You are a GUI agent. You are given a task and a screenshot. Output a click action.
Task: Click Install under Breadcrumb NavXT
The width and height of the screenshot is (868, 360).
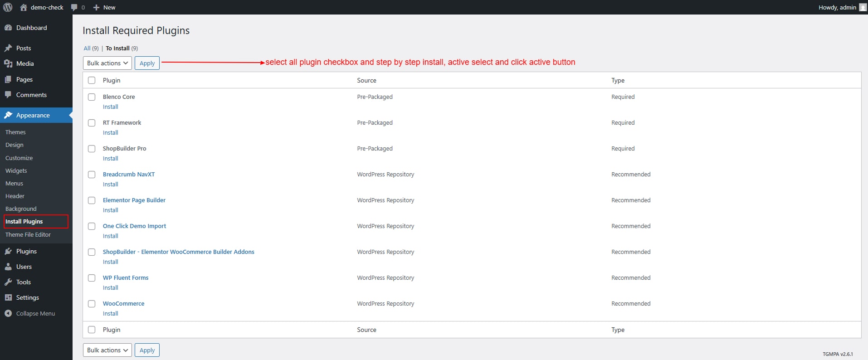pos(110,185)
